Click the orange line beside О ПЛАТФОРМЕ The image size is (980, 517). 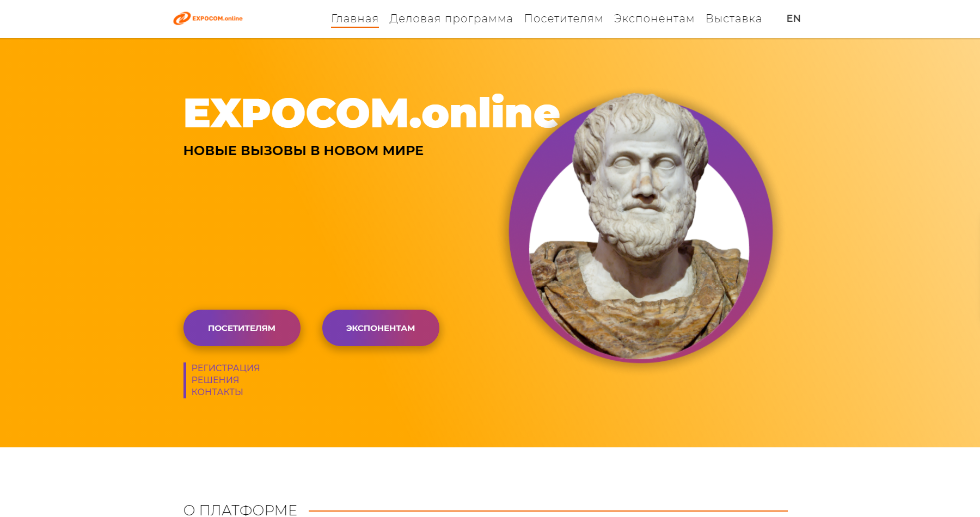(x=548, y=510)
